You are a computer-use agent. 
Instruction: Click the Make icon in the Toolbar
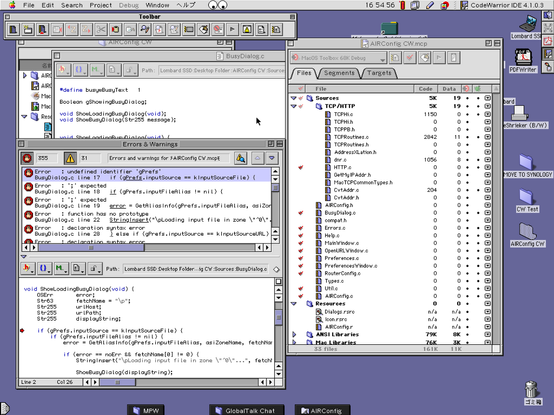pyautogui.click(x=203, y=29)
